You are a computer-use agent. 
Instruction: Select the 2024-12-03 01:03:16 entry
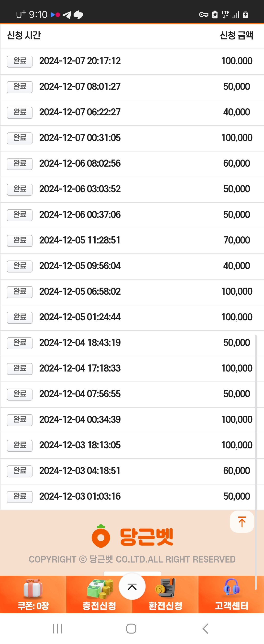point(132,496)
